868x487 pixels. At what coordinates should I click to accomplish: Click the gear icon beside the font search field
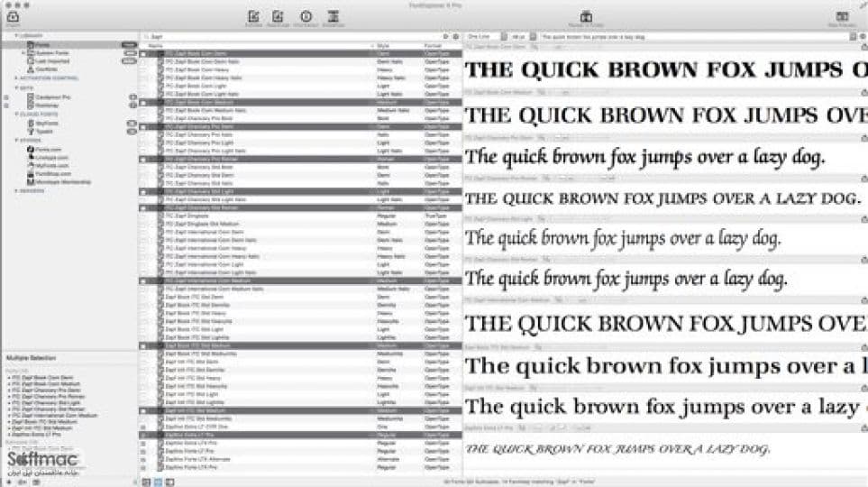point(455,37)
